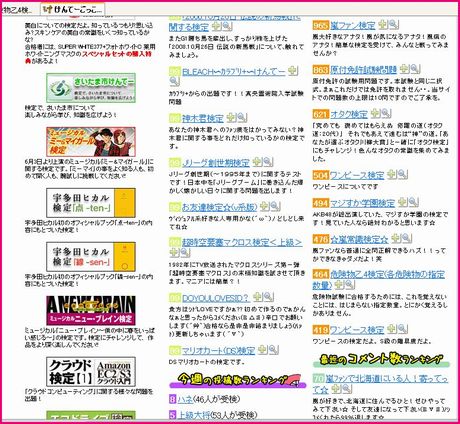Viewport: 460px width, 424px height.
Task: Open the 原付免許試験問題 link
Action: (x=364, y=70)
